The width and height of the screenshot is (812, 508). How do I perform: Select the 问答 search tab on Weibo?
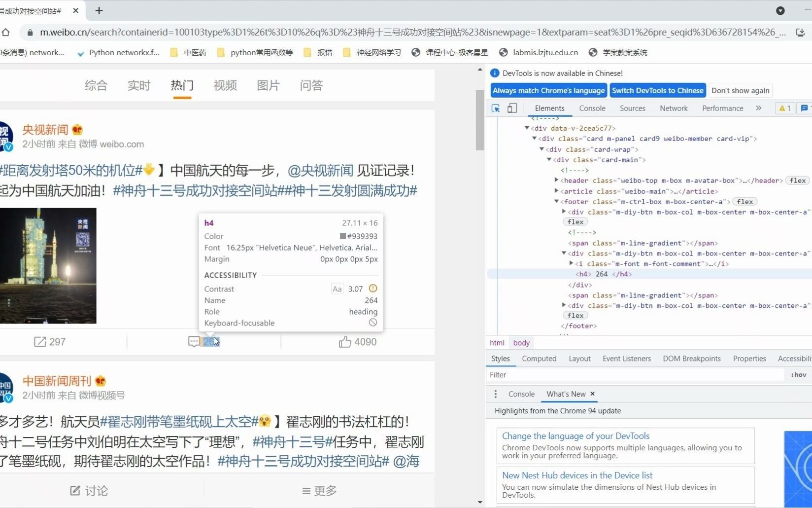coord(311,85)
